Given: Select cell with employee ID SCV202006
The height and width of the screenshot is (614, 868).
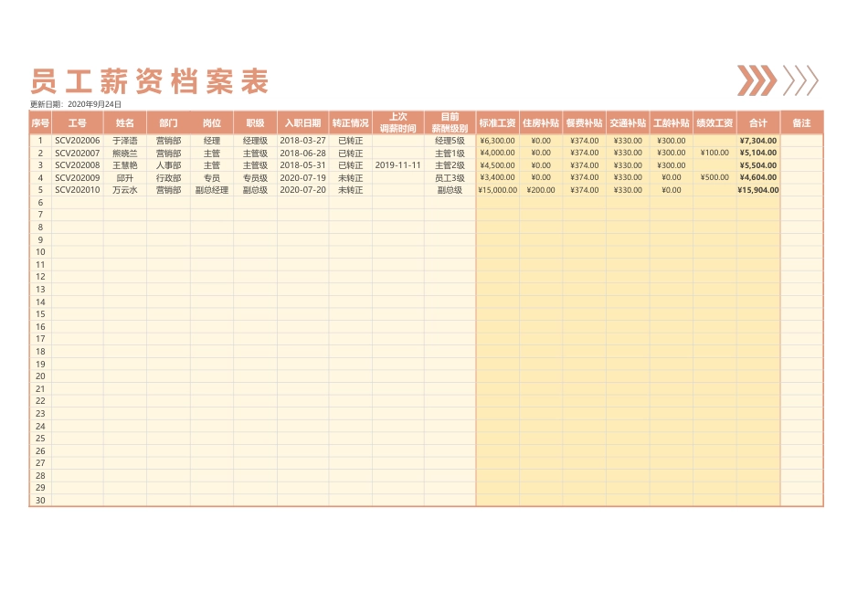Looking at the screenshot, I should tap(77, 141).
